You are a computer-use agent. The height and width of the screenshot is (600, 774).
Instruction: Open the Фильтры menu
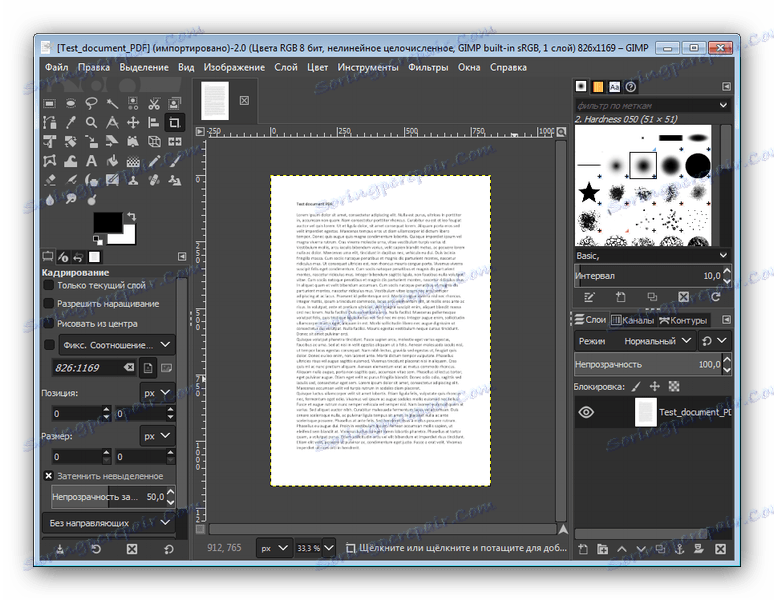pyautogui.click(x=428, y=67)
